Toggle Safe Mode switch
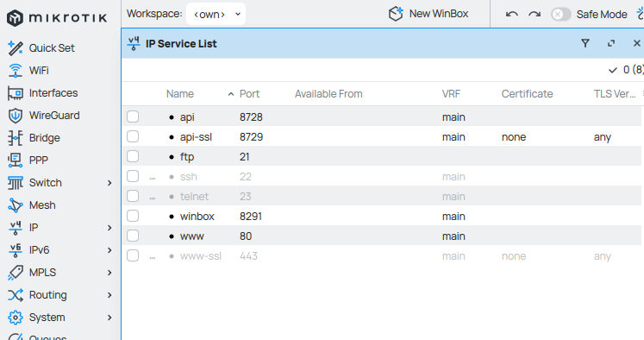The image size is (644, 340). coord(560,15)
